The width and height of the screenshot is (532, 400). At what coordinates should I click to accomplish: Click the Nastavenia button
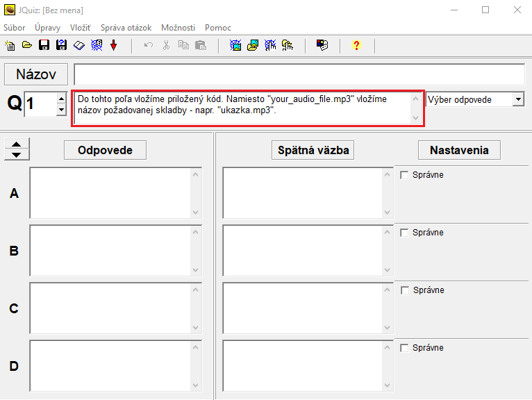[458, 150]
